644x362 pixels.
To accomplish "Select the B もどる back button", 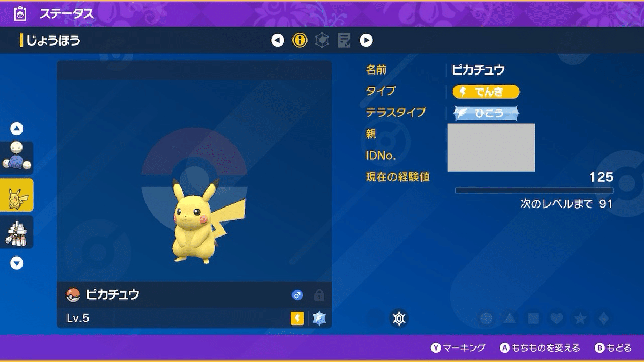I will 613,348.
